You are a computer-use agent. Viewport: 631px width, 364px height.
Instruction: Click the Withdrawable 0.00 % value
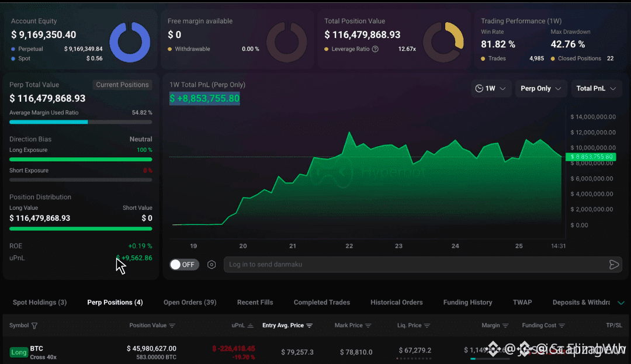(250, 49)
